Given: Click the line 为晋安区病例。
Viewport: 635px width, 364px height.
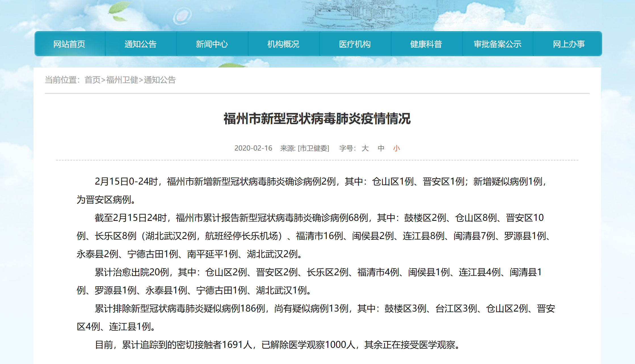Looking at the screenshot, I should coord(107,200).
